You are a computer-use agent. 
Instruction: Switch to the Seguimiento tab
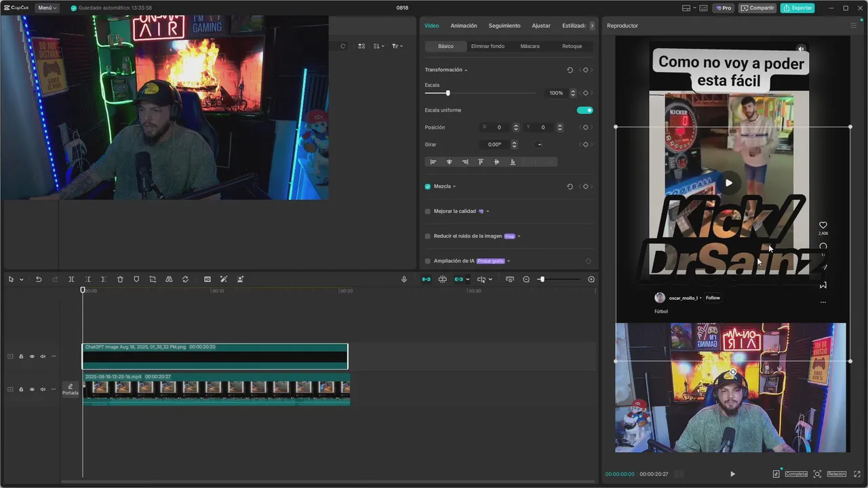[505, 26]
